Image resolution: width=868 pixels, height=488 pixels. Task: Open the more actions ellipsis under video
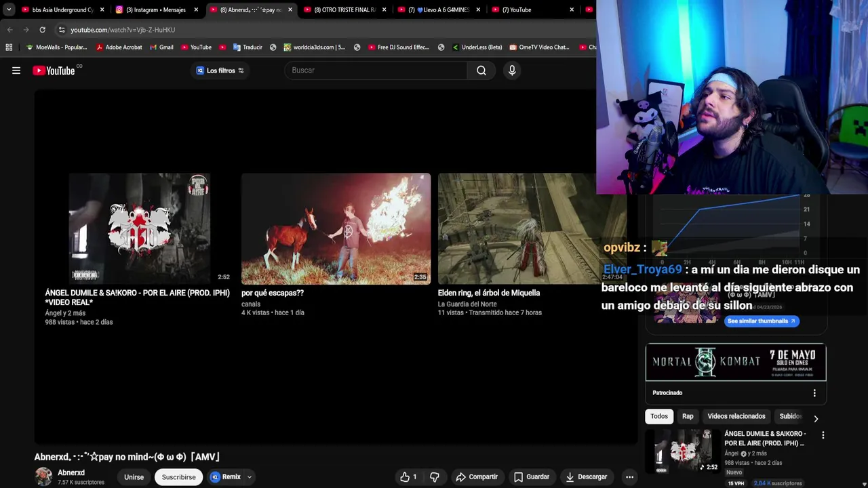(x=629, y=477)
